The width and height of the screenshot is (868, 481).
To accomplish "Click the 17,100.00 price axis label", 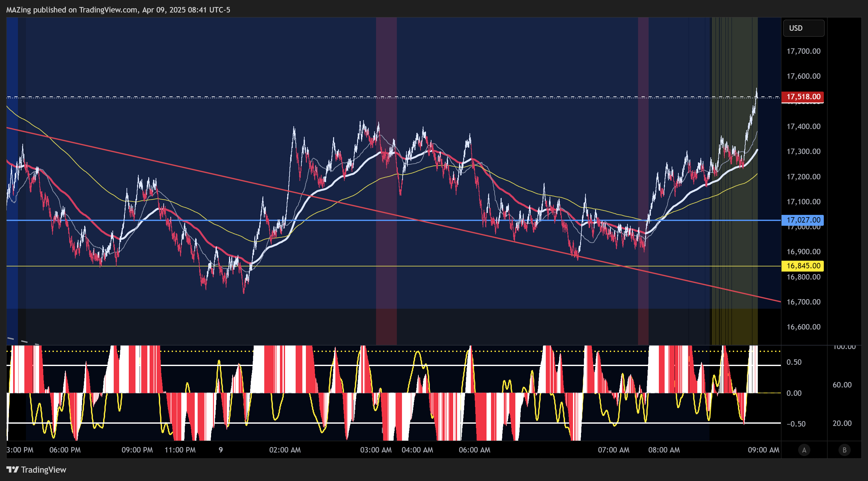I will (803, 201).
